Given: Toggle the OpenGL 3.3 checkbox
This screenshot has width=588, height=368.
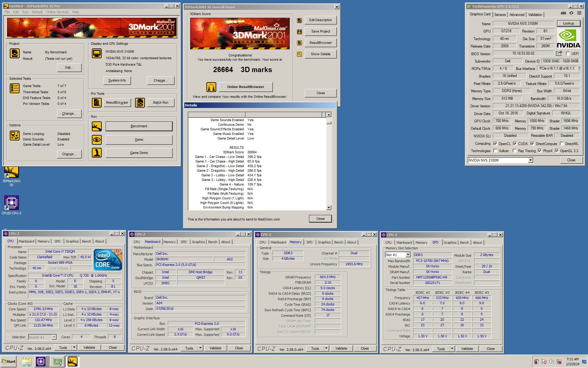Looking at the screenshot, I should [x=557, y=151].
